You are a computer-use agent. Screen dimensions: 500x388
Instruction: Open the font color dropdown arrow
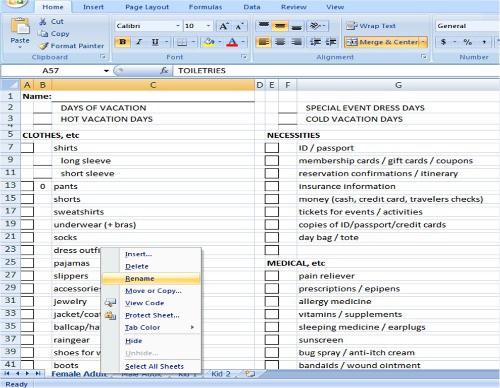243,42
